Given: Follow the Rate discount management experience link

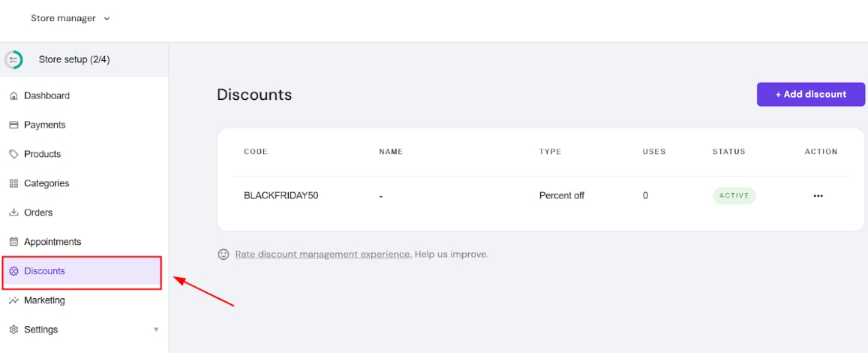Looking at the screenshot, I should coord(323,255).
